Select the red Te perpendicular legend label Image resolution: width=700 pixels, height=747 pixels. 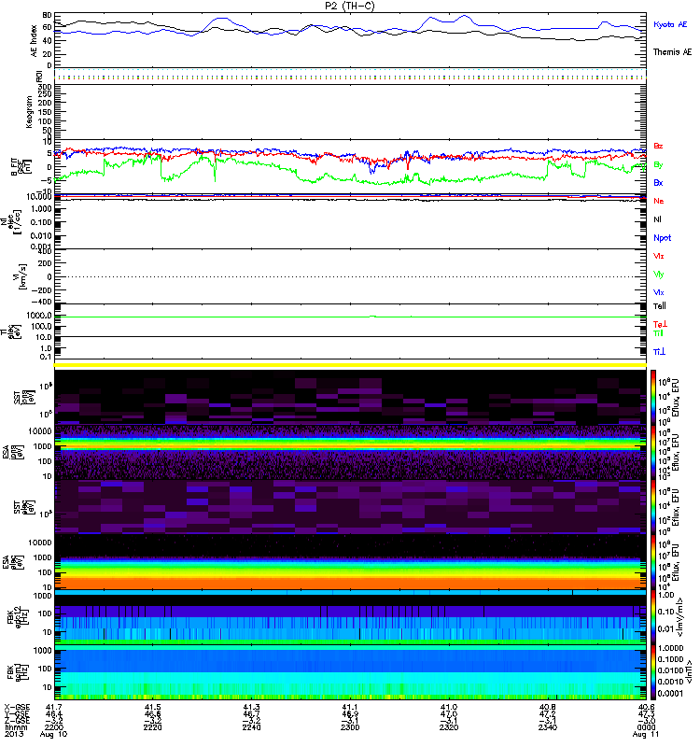pos(660,324)
